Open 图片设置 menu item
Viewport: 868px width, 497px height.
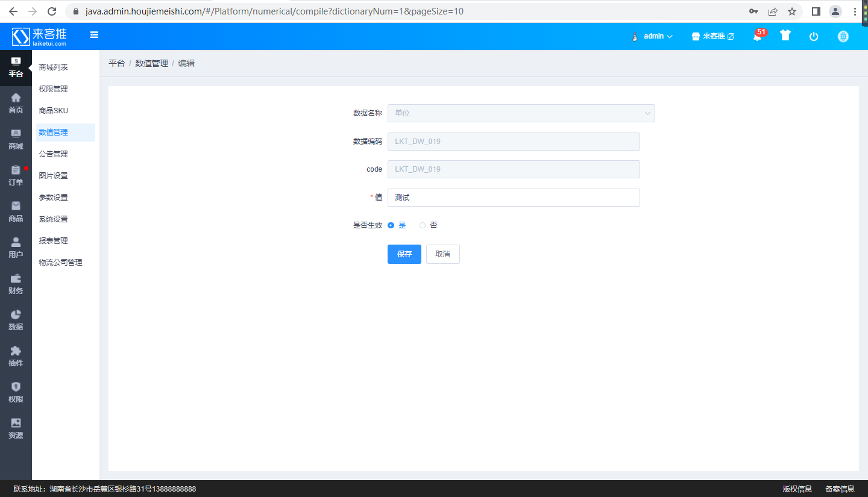pos(54,176)
